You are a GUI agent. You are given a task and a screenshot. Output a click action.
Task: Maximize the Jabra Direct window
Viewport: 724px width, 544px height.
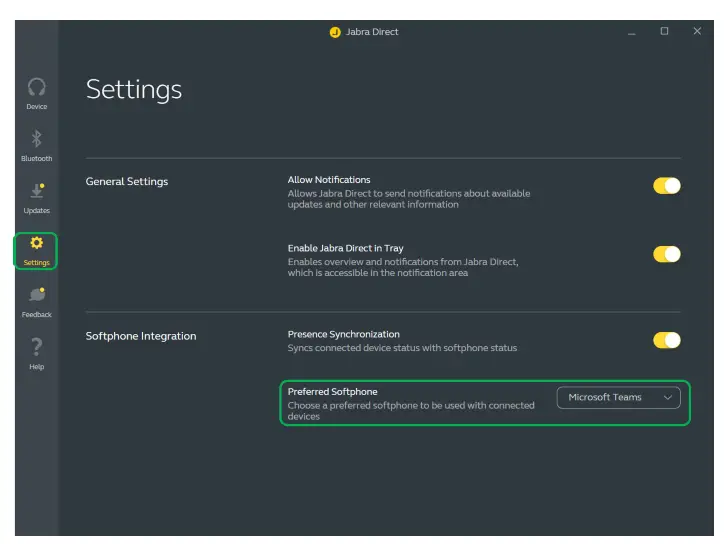(x=664, y=32)
